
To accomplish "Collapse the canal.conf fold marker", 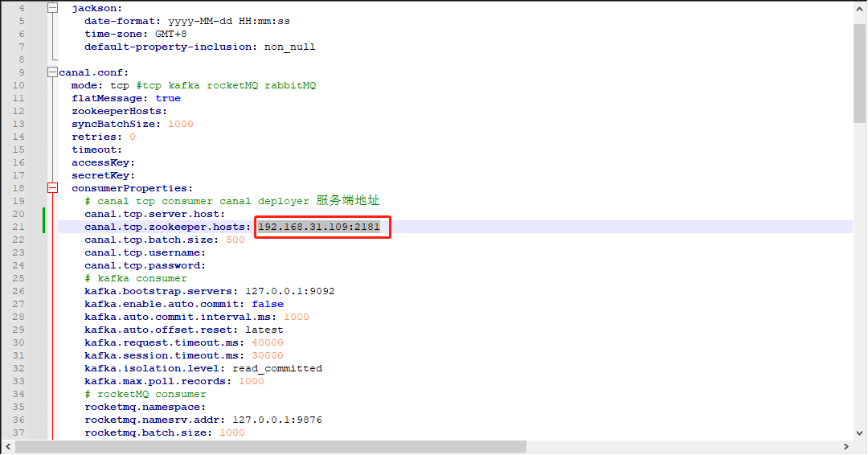I will click(x=52, y=72).
